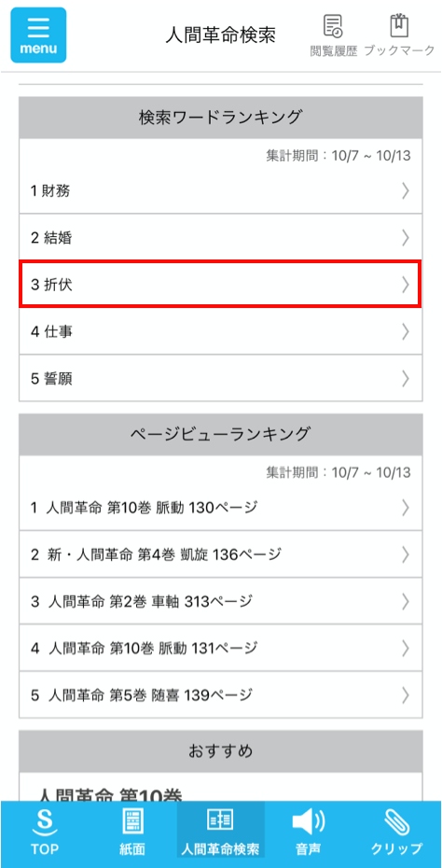The height and width of the screenshot is (868, 442).
Task: Select ranking keyword 5 誓願
Action: (221, 379)
